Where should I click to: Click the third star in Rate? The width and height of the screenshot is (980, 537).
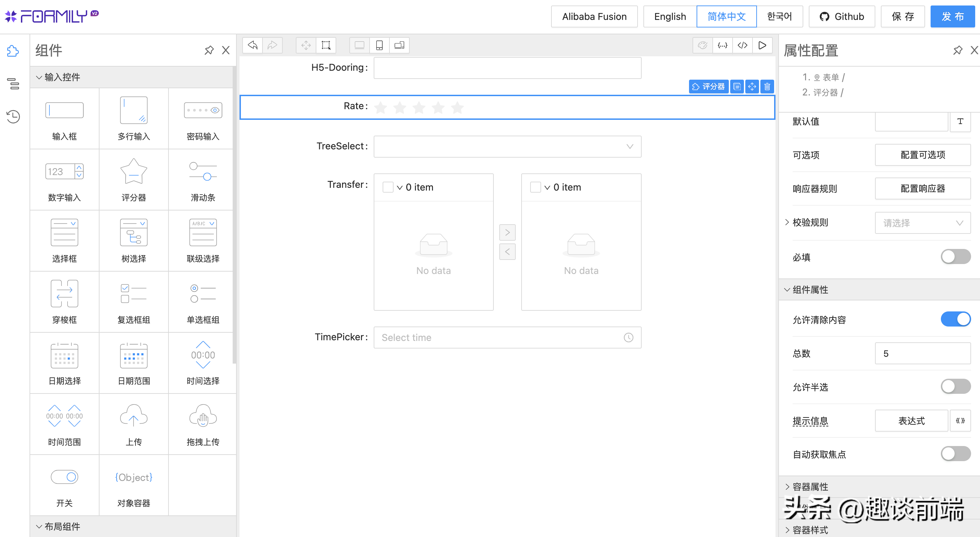419,107
